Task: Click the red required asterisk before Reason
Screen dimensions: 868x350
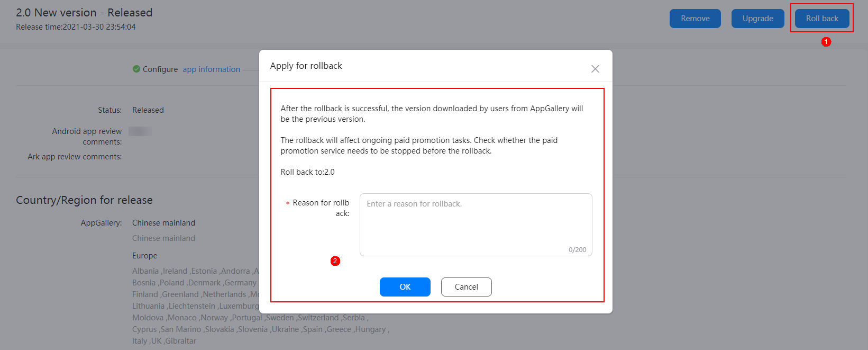Action: 288,203
